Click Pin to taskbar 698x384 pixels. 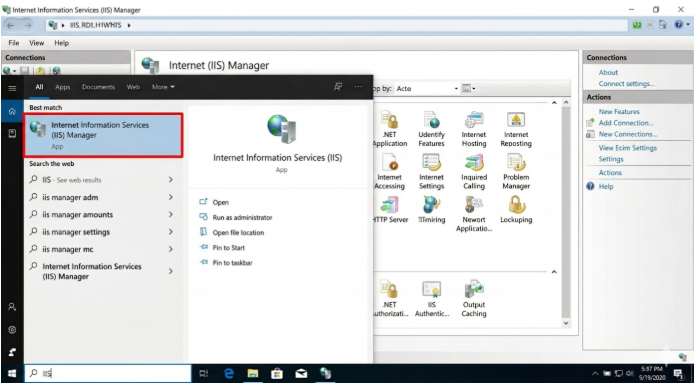[232, 263]
